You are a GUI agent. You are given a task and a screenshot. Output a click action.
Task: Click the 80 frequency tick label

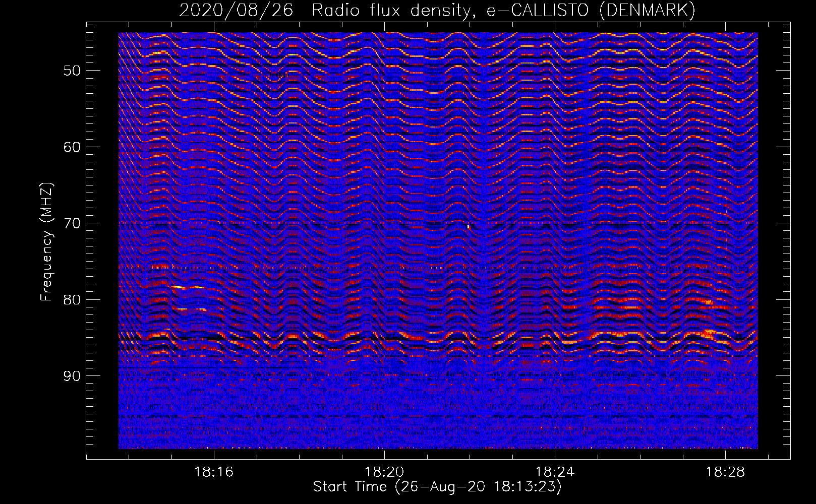[72, 299]
